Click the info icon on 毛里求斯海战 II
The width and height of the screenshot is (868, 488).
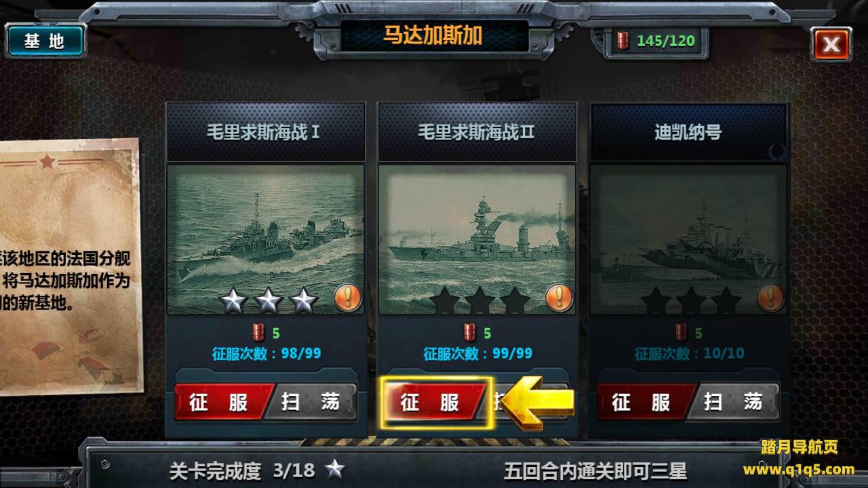pyautogui.click(x=559, y=296)
